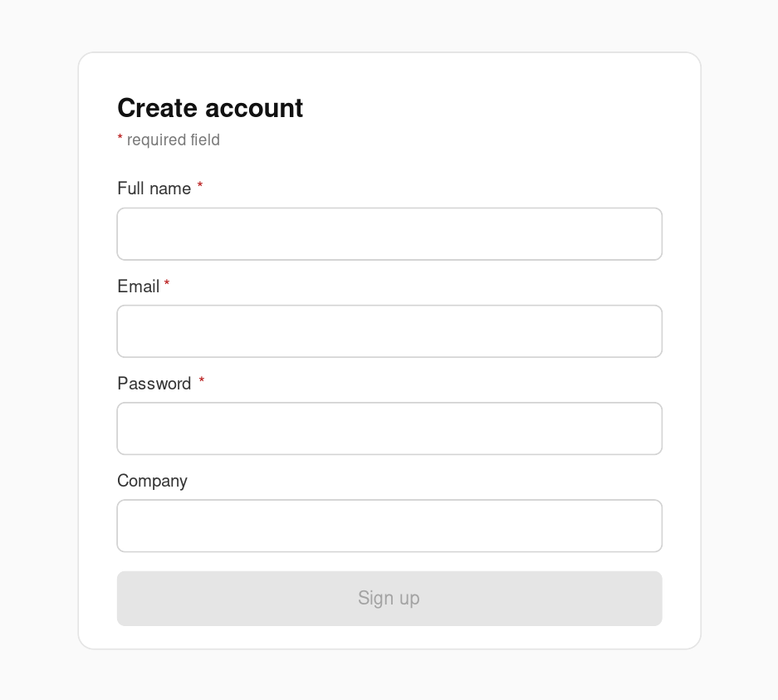Screen dimensions: 778x700
Task: Click the "required field" note text
Action: click(x=173, y=140)
